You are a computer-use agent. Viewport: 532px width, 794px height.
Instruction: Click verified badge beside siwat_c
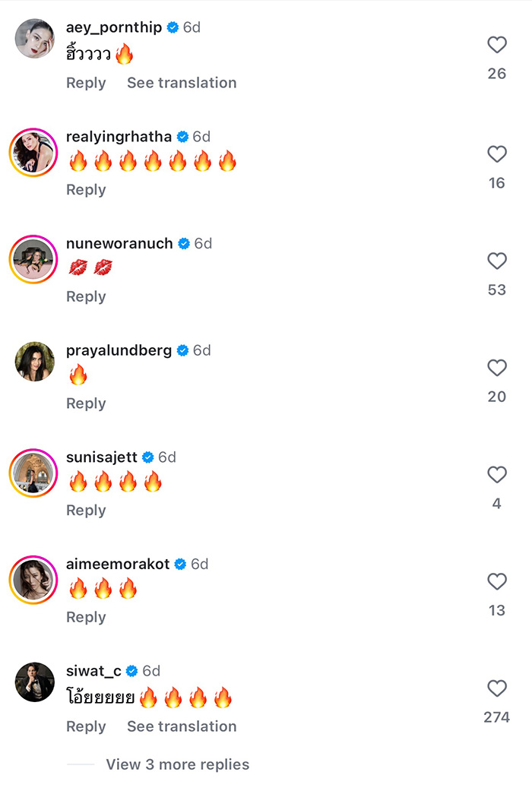coord(133,671)
